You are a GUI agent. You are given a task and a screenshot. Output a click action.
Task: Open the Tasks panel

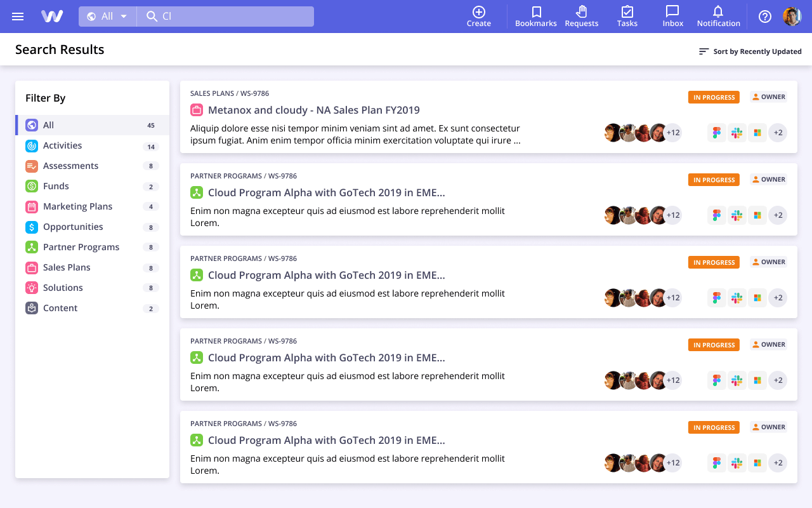(x=627, y=16)
